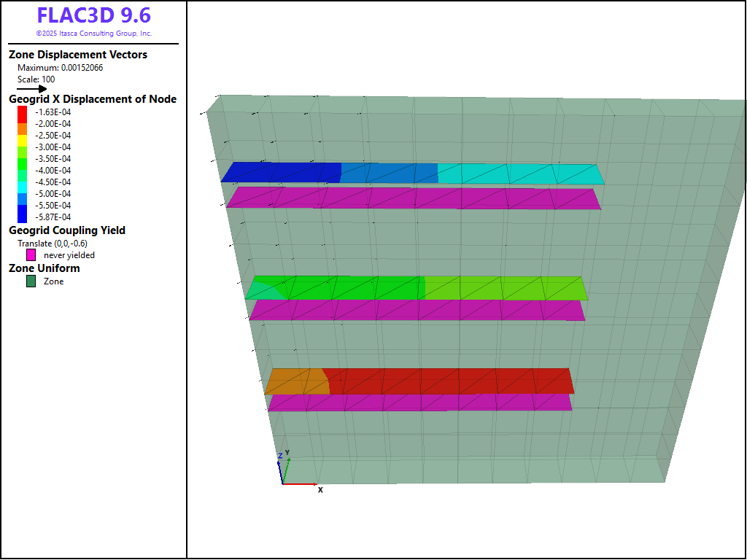The height and width of the screenshot is (560, 747).
Task: Select Geogrid X Displacement of Node heading
Action: pyautogui.click(x=93, y=99)
